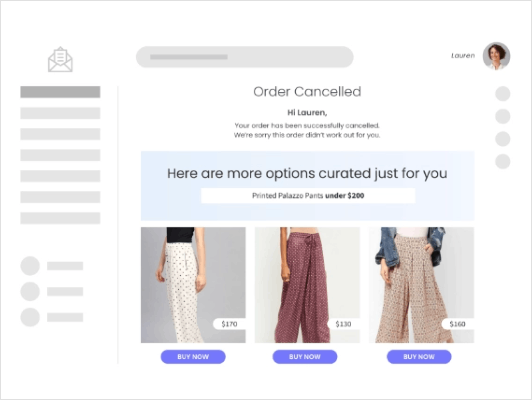Click Buy Now under the $160 pants
The height and width of the screenshot is (400, 532).
[419, 357]
